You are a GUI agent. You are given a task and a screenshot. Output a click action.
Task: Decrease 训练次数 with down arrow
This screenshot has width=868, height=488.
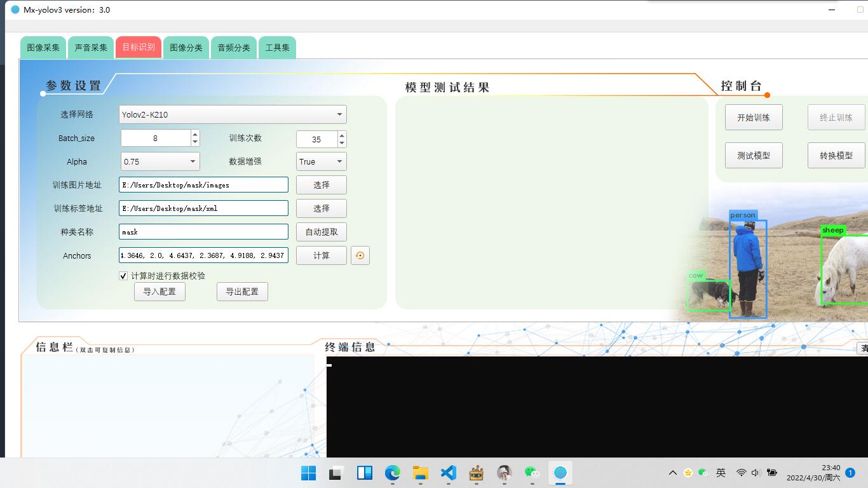tap(342, 143)
